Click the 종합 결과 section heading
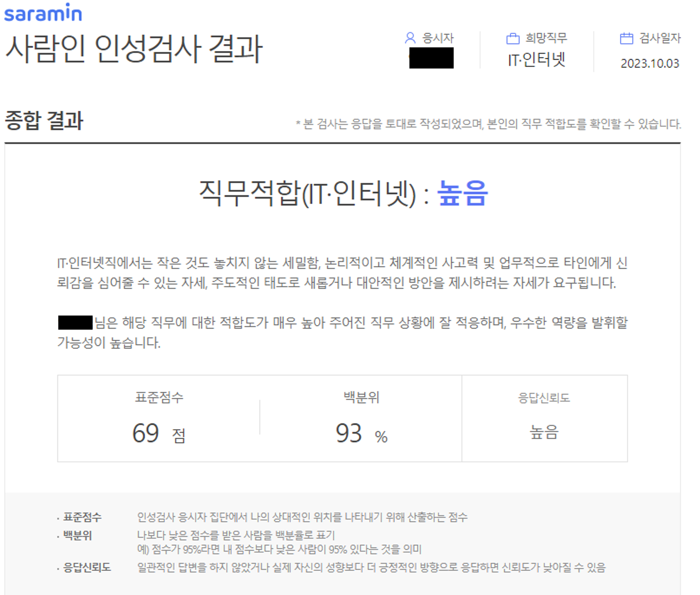 (44, 120)
